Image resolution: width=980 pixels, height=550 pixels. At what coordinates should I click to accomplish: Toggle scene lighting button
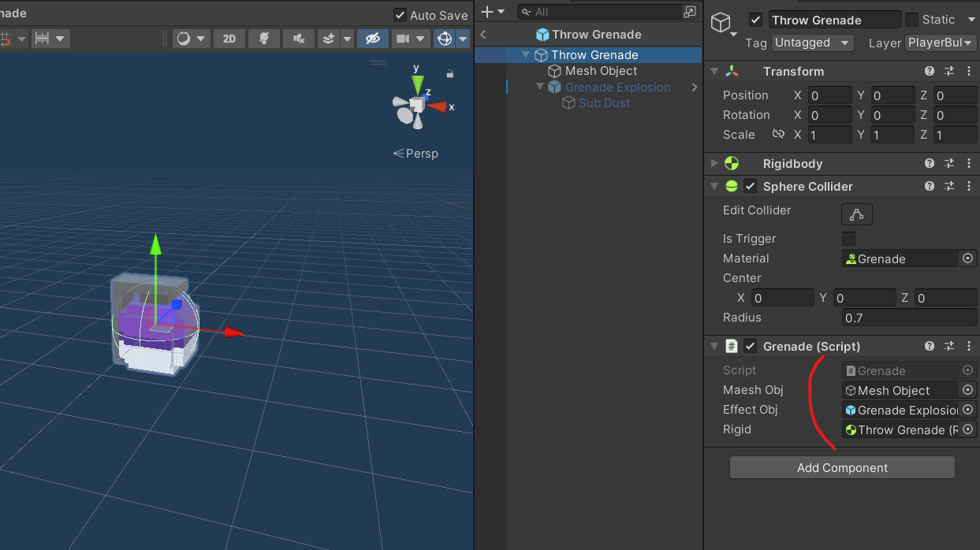click(263, 39)
